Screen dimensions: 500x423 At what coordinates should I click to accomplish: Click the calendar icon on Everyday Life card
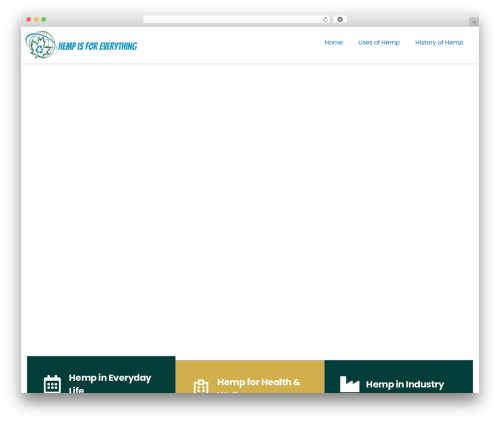tap(52, 384)
